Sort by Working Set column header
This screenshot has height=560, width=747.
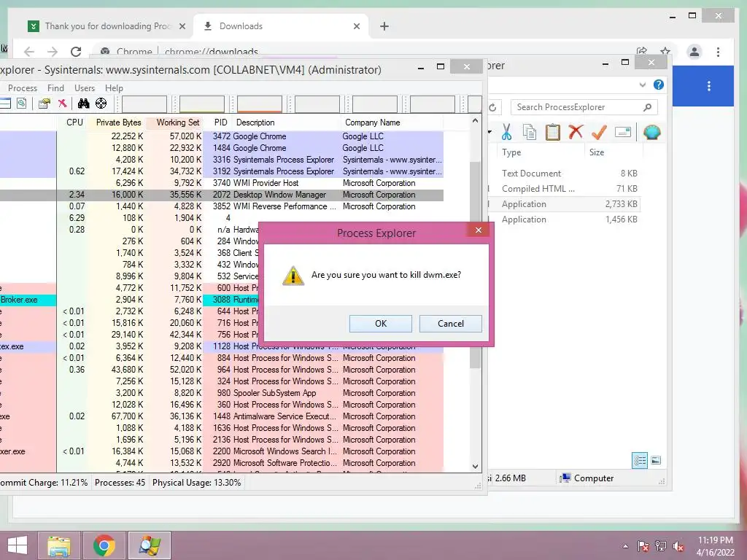point(178,122)
